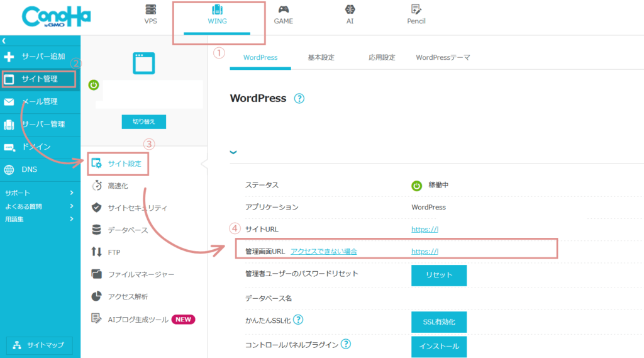This screenshot has height=358, width=644.
Task: Open 高速化 in the site menu
Action: coord(118,186)
